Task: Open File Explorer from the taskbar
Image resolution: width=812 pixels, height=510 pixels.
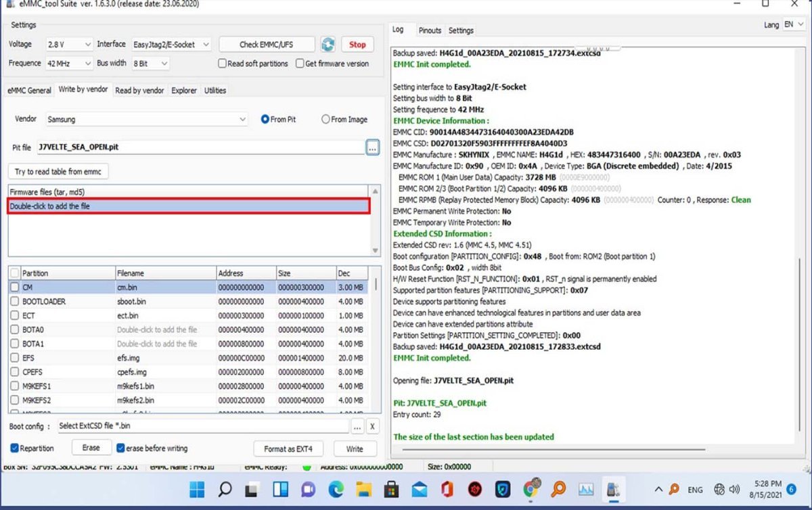Action: (x=364, y=489)
